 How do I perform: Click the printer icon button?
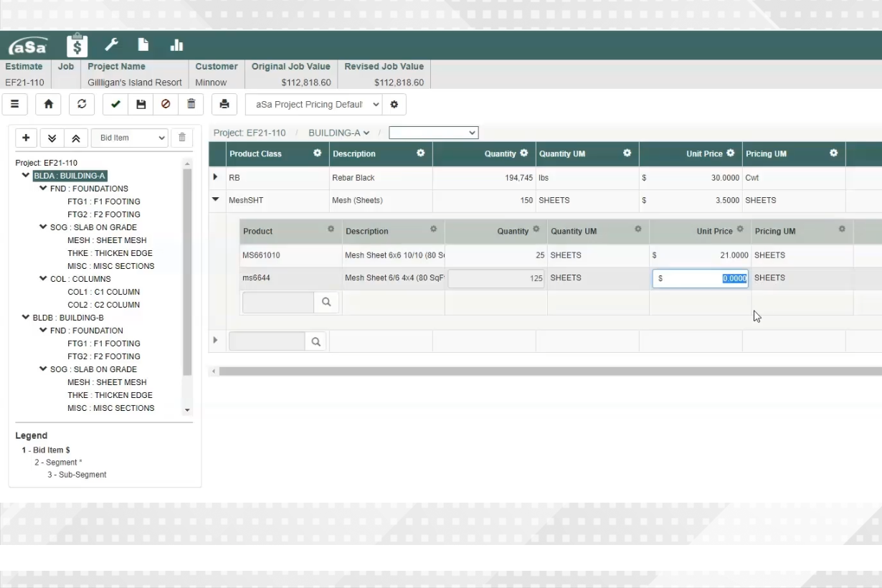tap(224, 104)
